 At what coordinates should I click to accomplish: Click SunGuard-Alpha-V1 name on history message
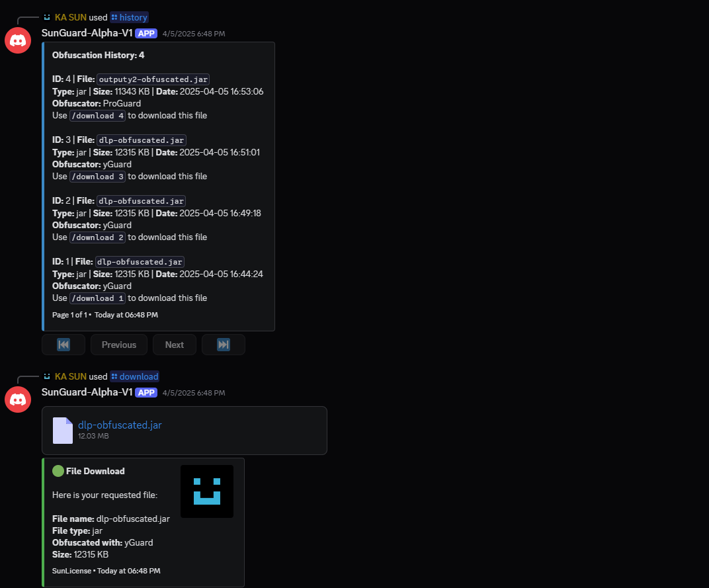point(87,33)
